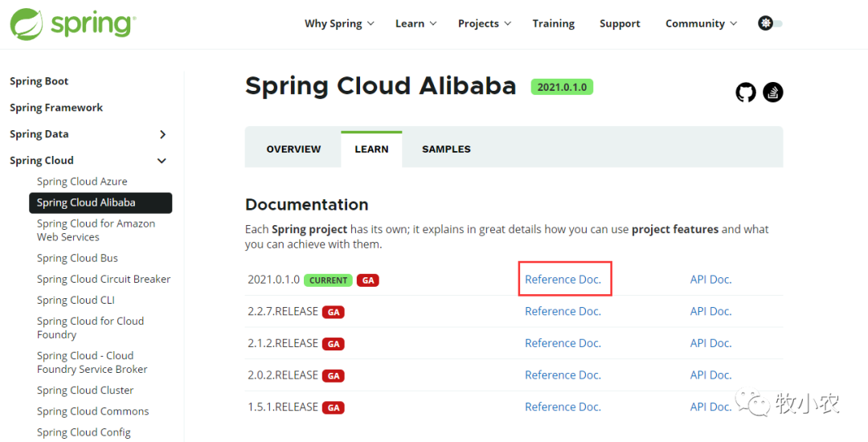Select Spring Cloud CLI in the sidebar
This screenshot has width=868, height=442.
pos(76,301)
